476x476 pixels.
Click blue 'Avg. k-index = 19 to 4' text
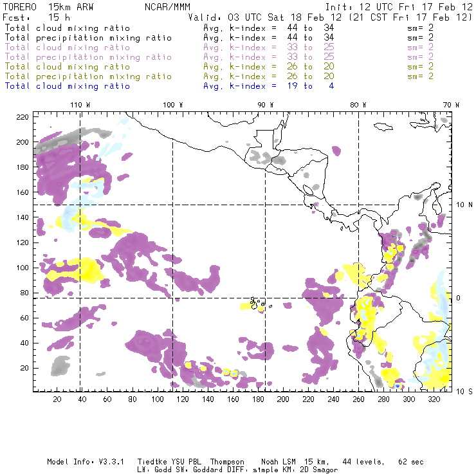pyautogui.click(x=269, y=86)
